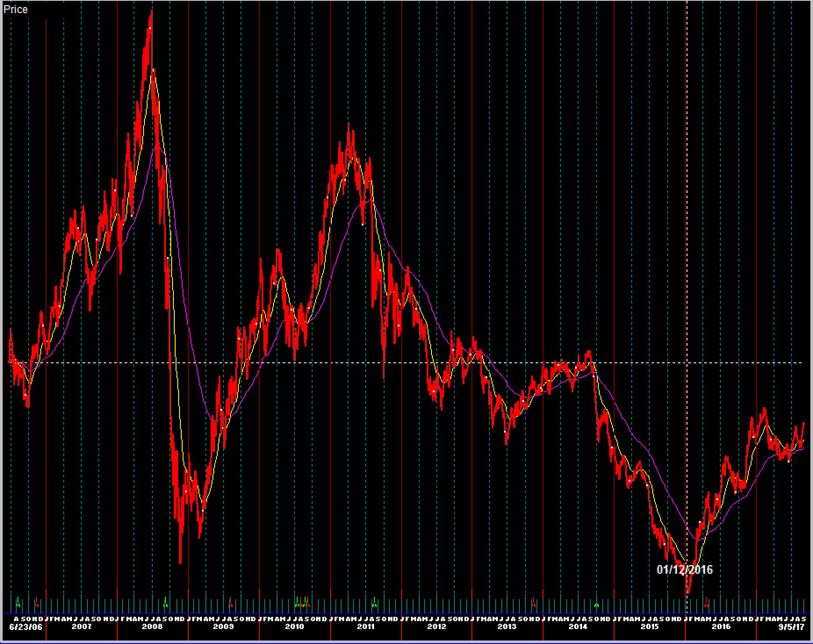Select the green signal arrow in 2014
This screenshot has height=644, width=813.
click(597, 605)
